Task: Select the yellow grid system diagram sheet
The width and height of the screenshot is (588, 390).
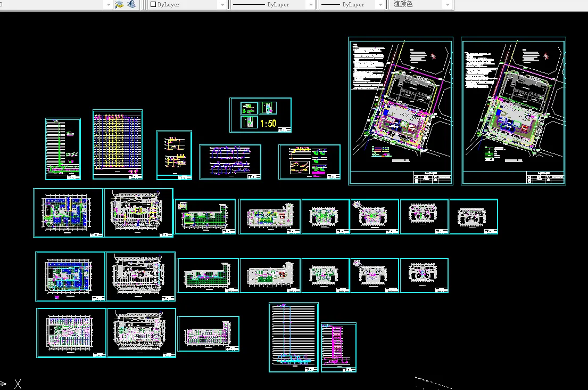Action: point(118,144)
